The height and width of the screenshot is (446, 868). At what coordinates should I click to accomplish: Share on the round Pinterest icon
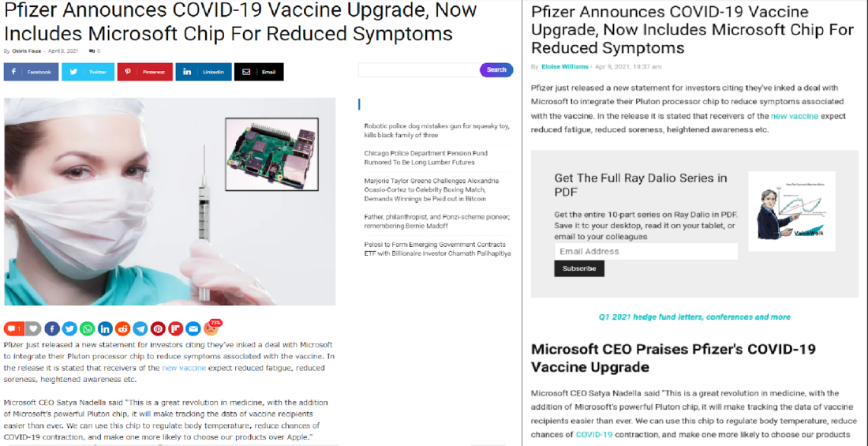158,328
